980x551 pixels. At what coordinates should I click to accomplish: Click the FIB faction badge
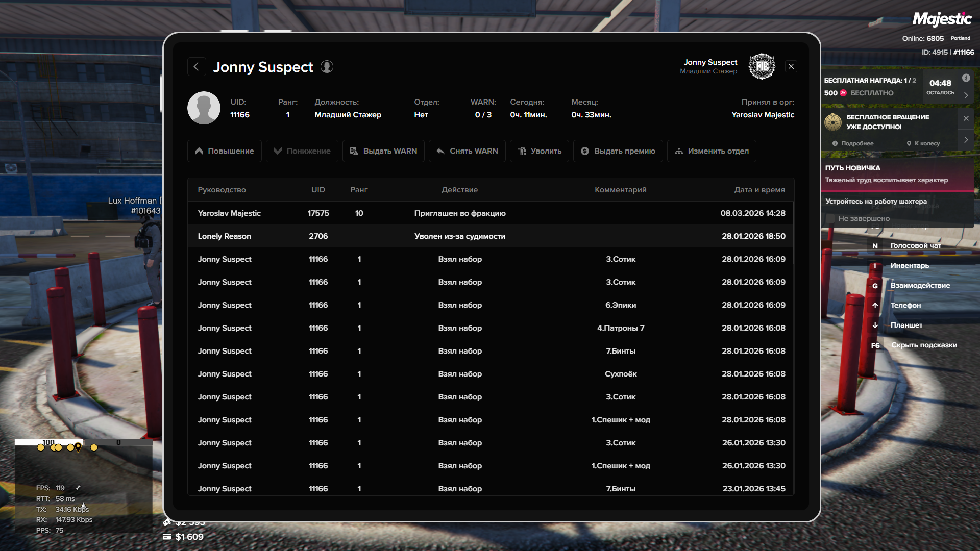point(762,66)
